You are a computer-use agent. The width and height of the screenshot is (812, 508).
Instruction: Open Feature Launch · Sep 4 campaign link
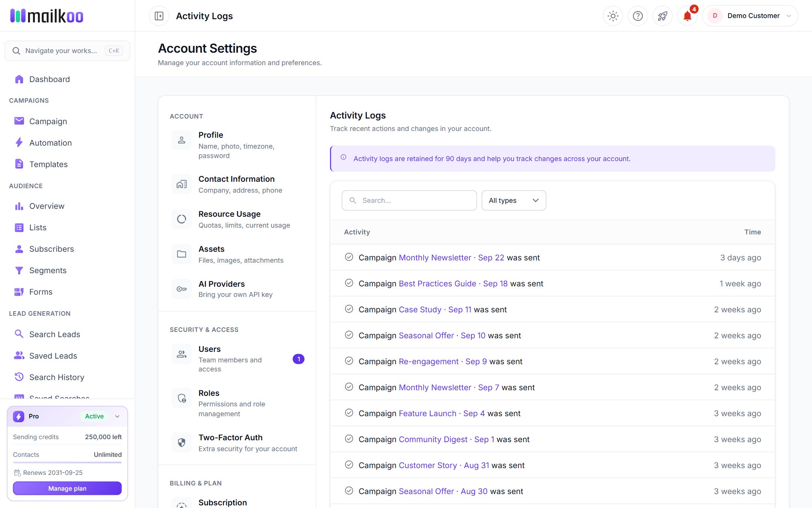442,413
